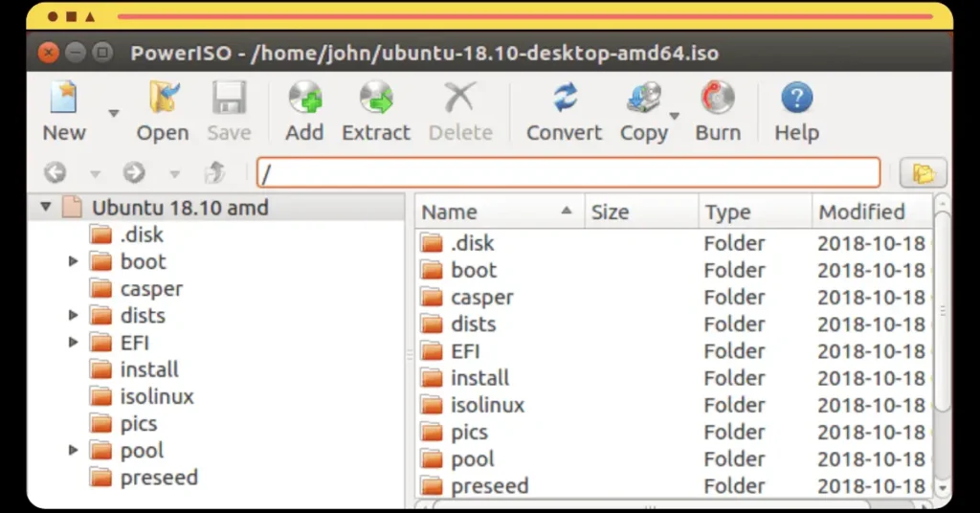Screen dimensions: 980x513
Task: Open the Forward history dropdown
Action: click(x=174, y=173)
